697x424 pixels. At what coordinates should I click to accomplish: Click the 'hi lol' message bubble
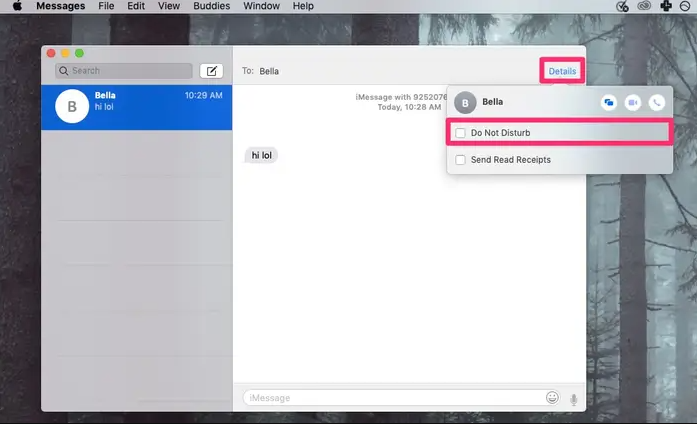tap(261, 155)
